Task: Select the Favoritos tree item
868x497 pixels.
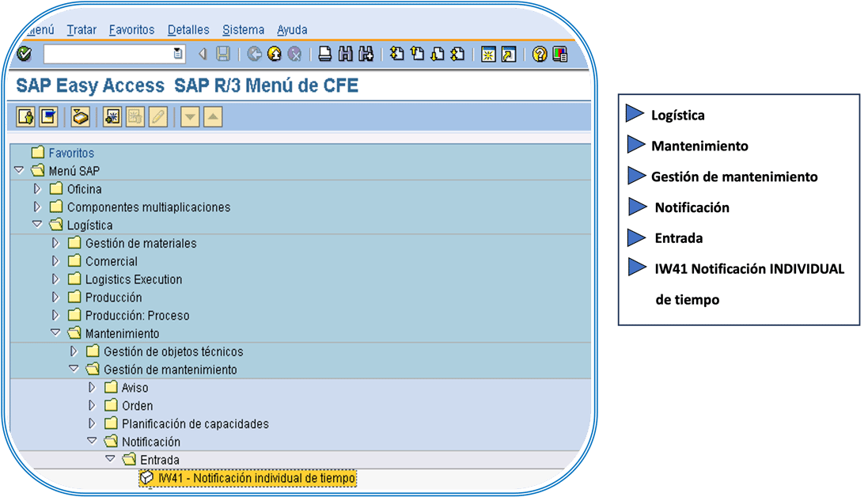Action: [71, 153]
